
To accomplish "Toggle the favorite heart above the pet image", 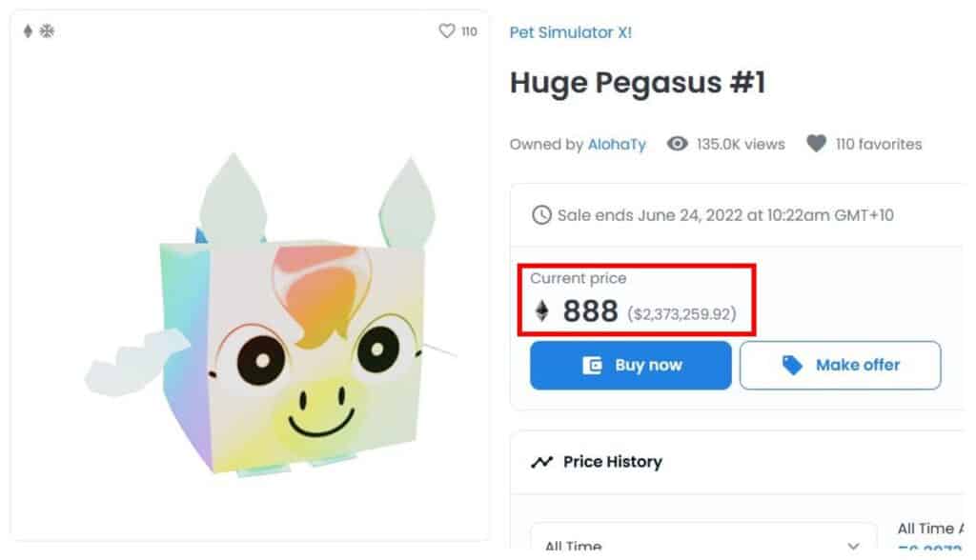I will tap(446, 30).
